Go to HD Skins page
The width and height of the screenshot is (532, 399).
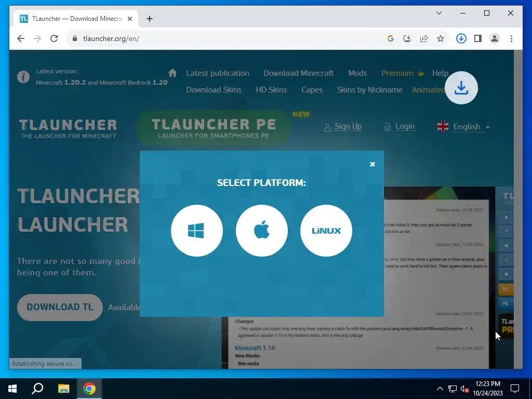tap(271, 90)
